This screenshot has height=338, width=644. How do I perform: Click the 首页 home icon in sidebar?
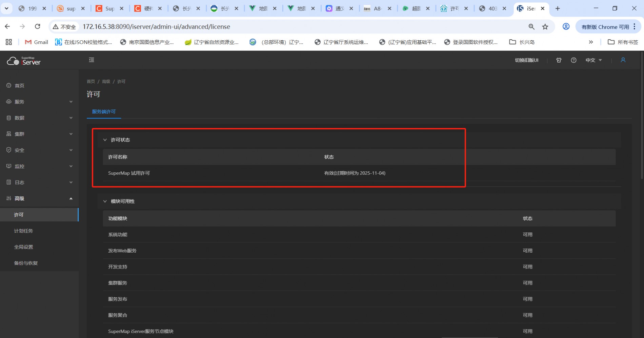(9, 85)
